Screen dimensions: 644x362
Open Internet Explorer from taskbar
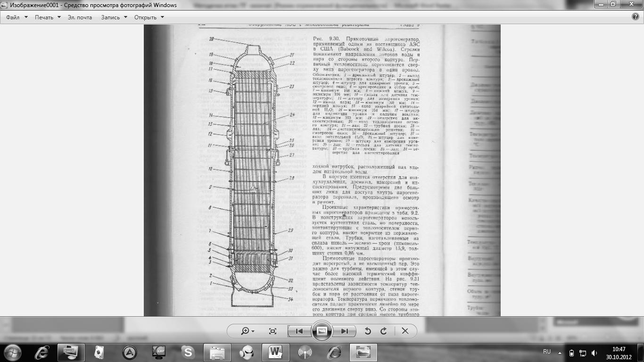pos(42,352)
